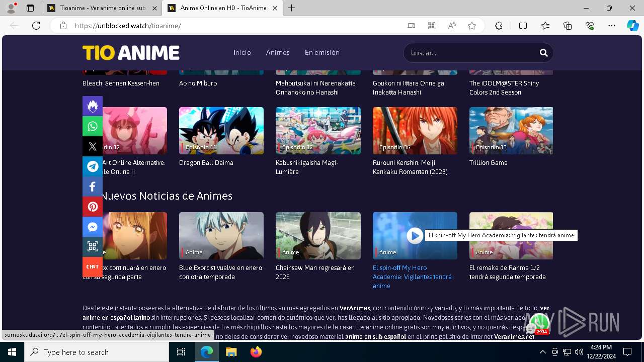Click taskbar Type here to search box
644x362 pixels.
pos(96,352)
